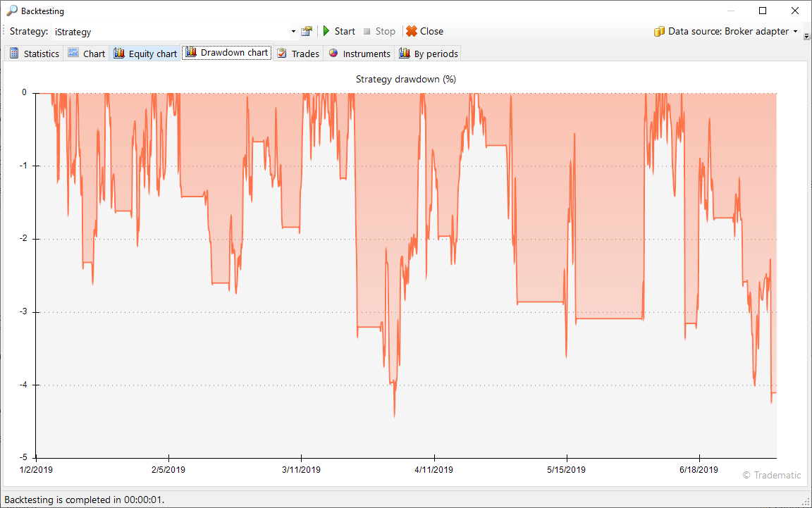This screenshot has height=508, width=812.
Task: Click the Trades tab clipboard icon
Action: coord(282,54)
